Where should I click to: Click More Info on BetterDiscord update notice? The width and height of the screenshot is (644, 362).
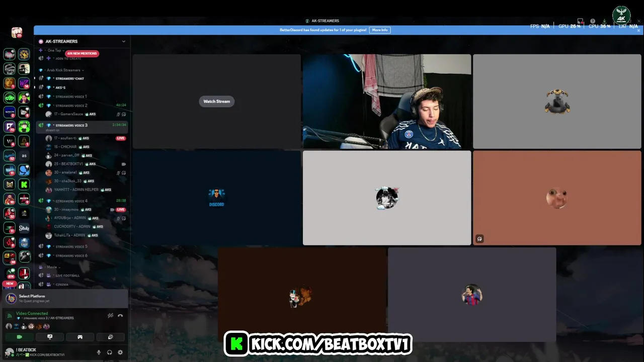point(380,30)
